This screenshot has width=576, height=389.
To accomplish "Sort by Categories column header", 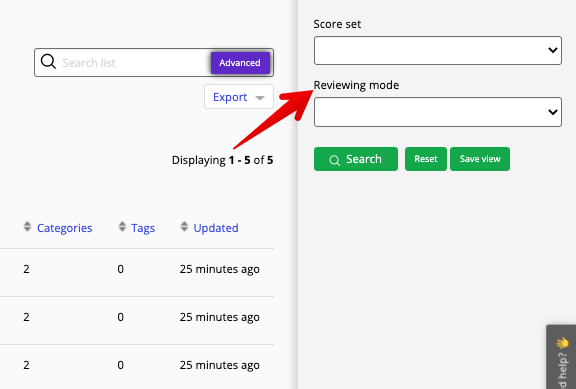I will [x=64, y=228].
